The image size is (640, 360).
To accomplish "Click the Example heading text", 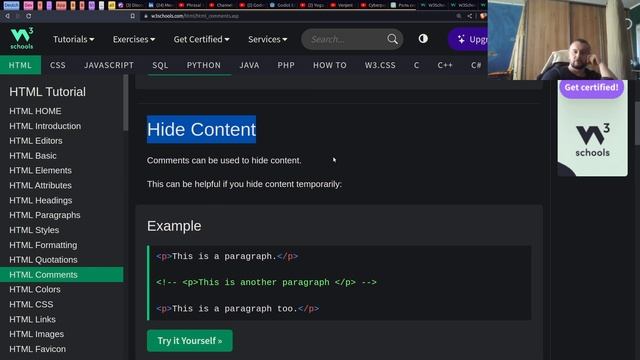I will tap(174, 226).
